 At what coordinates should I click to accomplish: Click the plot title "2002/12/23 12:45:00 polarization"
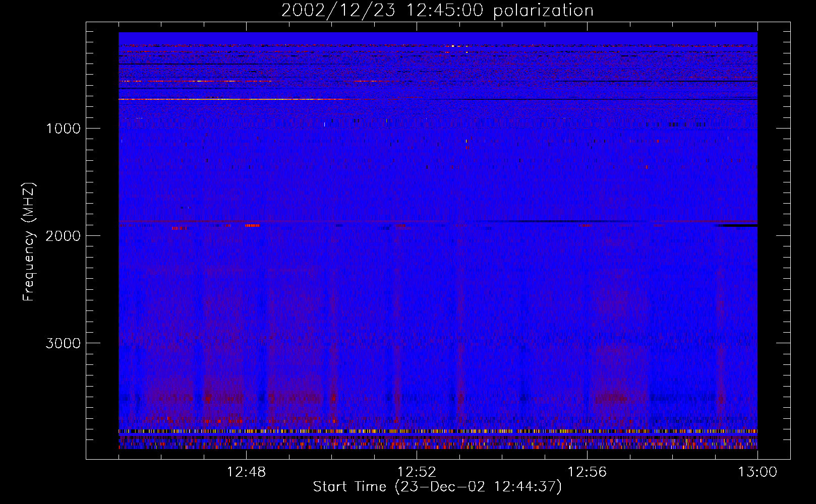[437, 10]
